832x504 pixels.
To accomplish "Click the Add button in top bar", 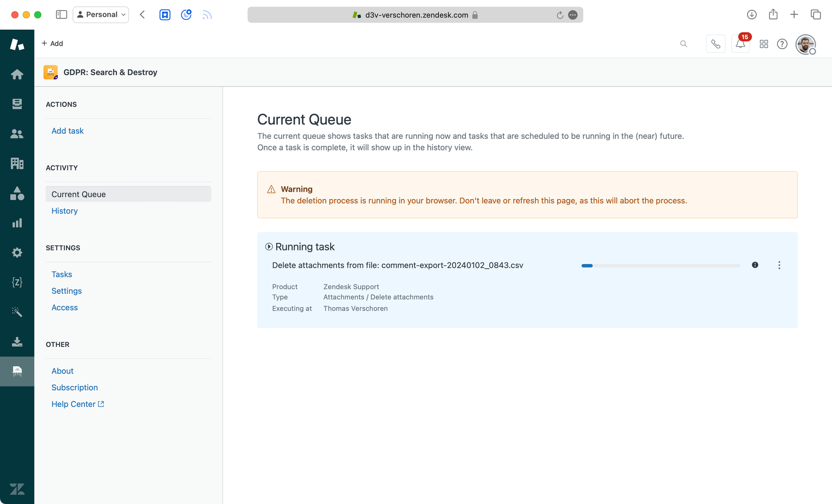I will [x=52, y=43].
